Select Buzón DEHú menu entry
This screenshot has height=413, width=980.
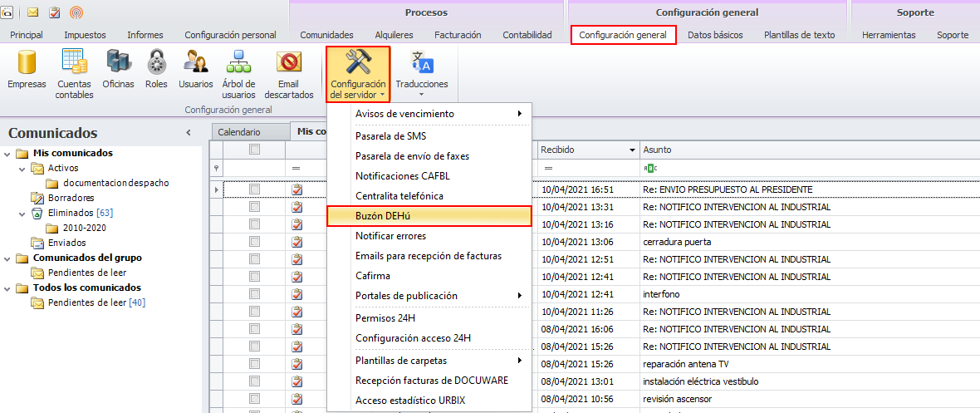(x=429, y=216)
